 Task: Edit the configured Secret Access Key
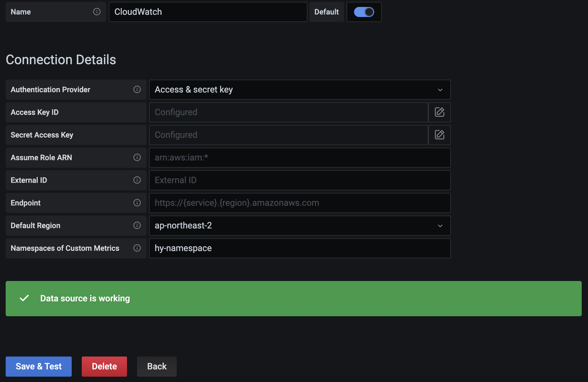coord(440,135)
